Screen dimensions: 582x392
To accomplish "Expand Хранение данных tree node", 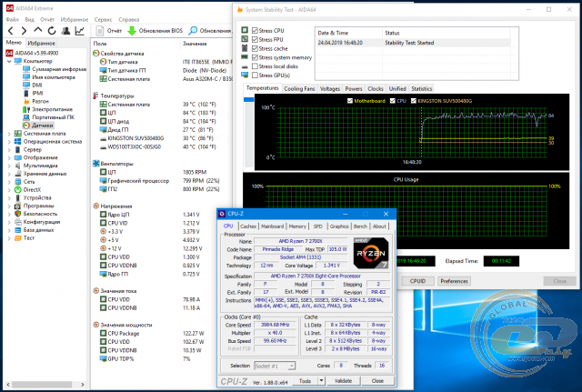I will click(9, 174).
